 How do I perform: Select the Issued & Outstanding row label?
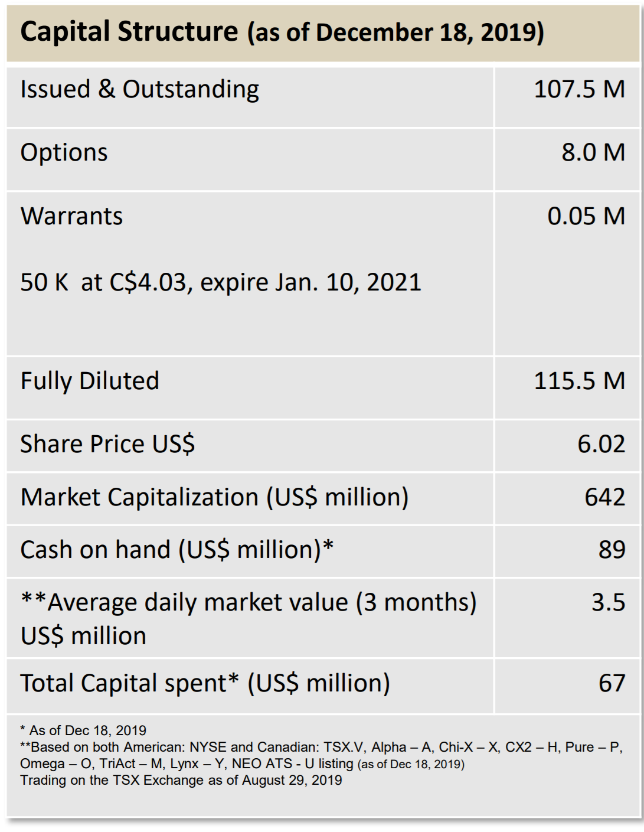[x=139, y=90]
